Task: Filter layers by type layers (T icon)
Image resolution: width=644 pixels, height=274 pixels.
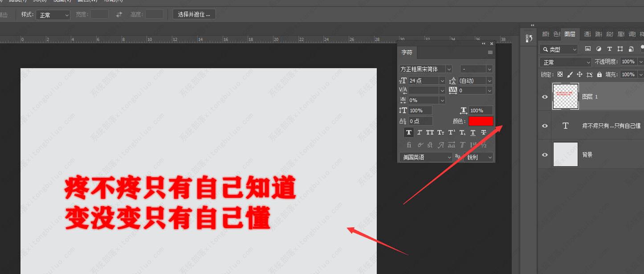Action: point(609,49)
